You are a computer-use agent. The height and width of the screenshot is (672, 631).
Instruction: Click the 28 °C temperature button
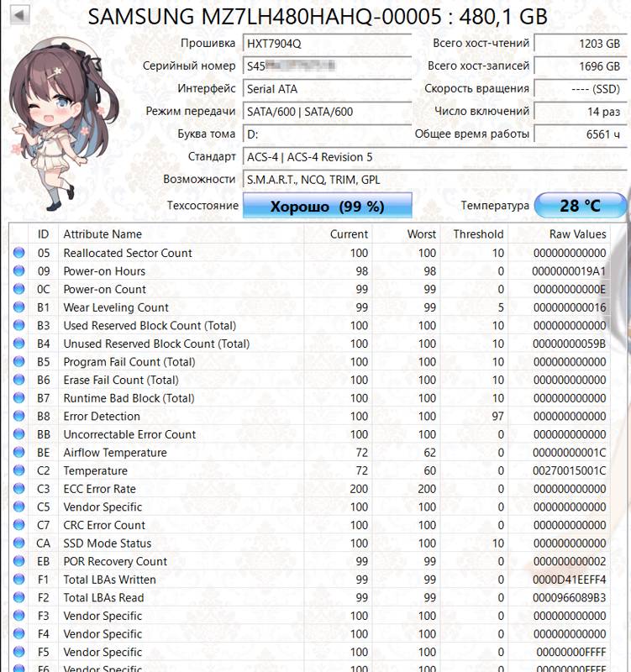pos(580,206)
